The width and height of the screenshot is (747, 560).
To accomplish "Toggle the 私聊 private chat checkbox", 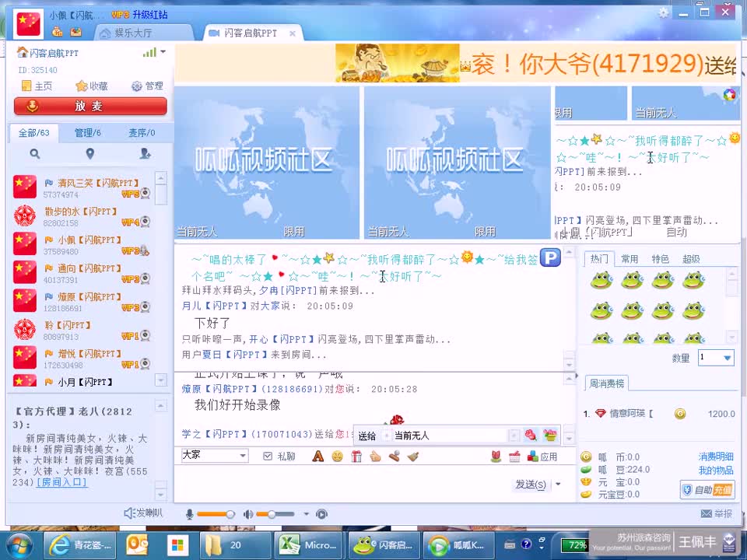I will 268,457.
